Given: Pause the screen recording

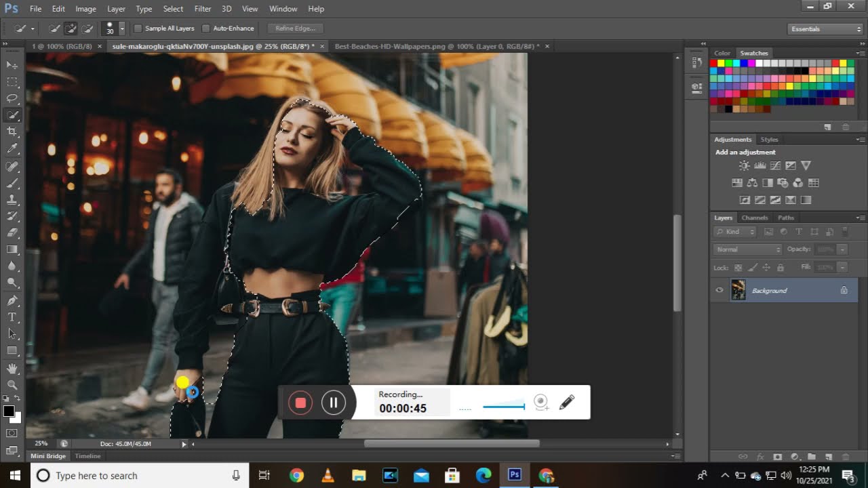Looking at the screenshot, I should click(334, 403).
